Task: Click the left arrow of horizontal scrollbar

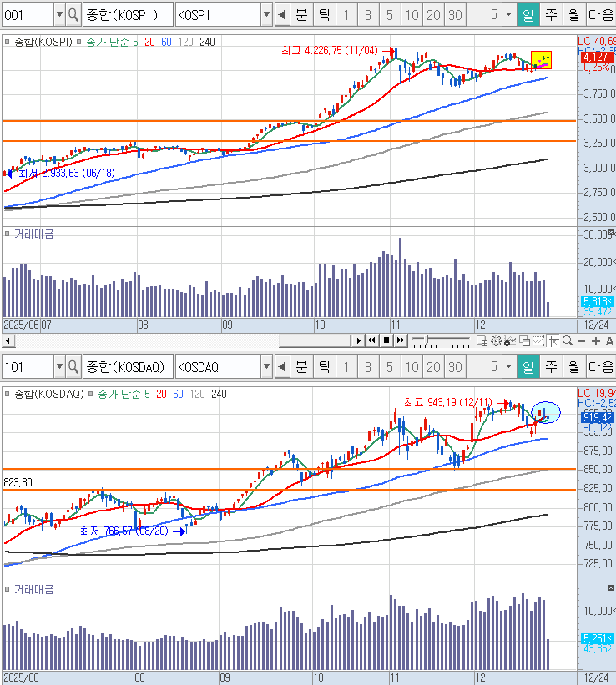Action: (8, 340)
